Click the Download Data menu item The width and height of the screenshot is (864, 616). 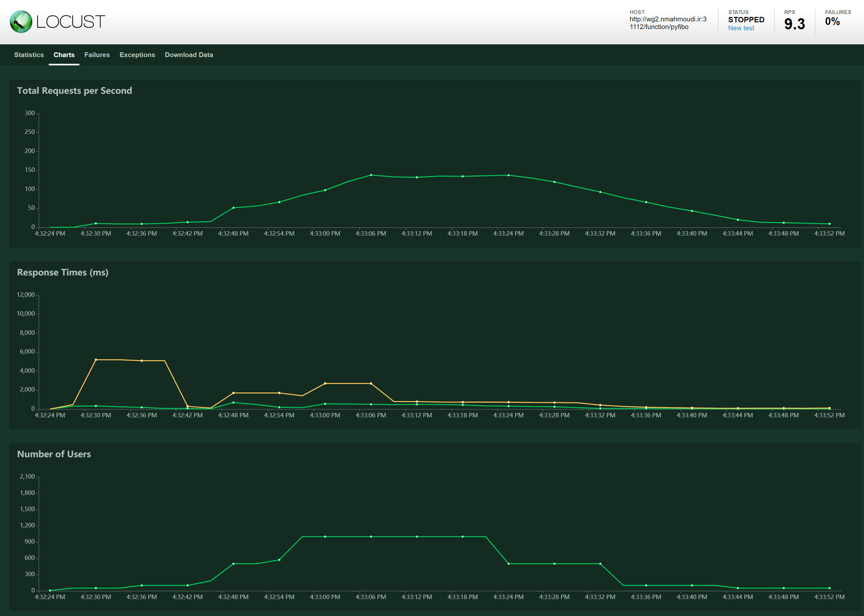point(189,55)
